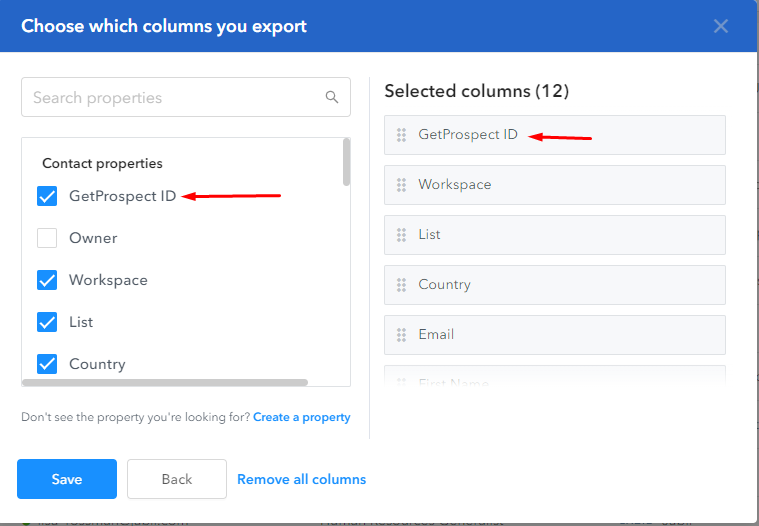Select the Country selected column row
This screenshot has height=526, width=759.
555,285
